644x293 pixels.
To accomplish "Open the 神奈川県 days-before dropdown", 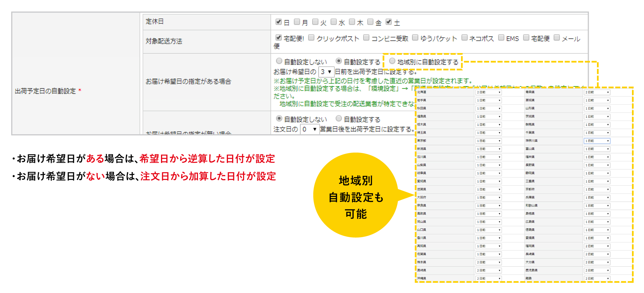I will (597, 141).
